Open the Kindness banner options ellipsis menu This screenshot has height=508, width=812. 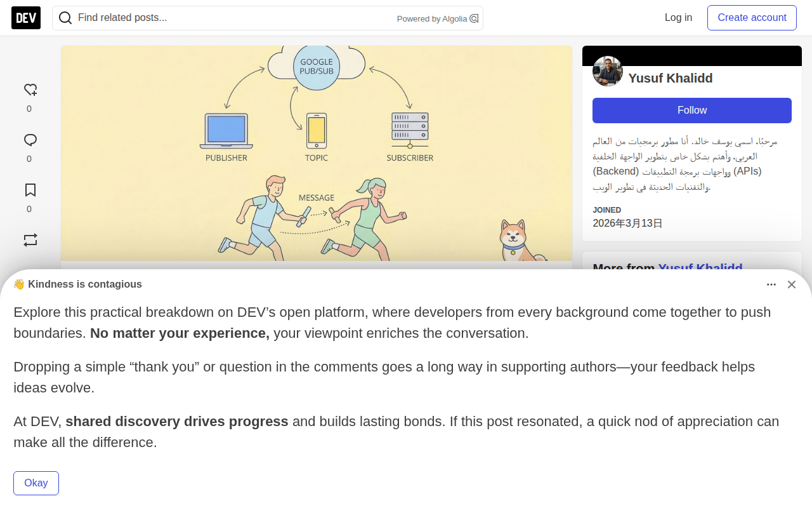771,284
